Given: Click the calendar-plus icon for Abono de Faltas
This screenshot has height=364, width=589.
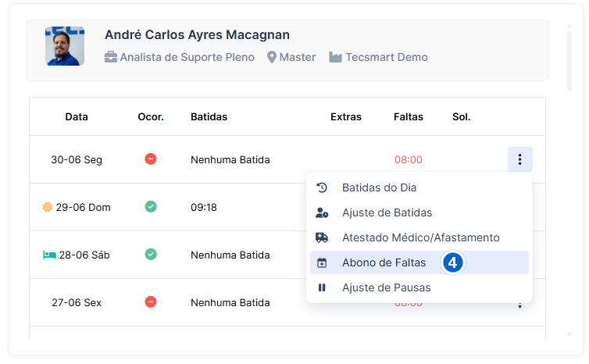Looking at the screenshot, I should coord(322,262).
